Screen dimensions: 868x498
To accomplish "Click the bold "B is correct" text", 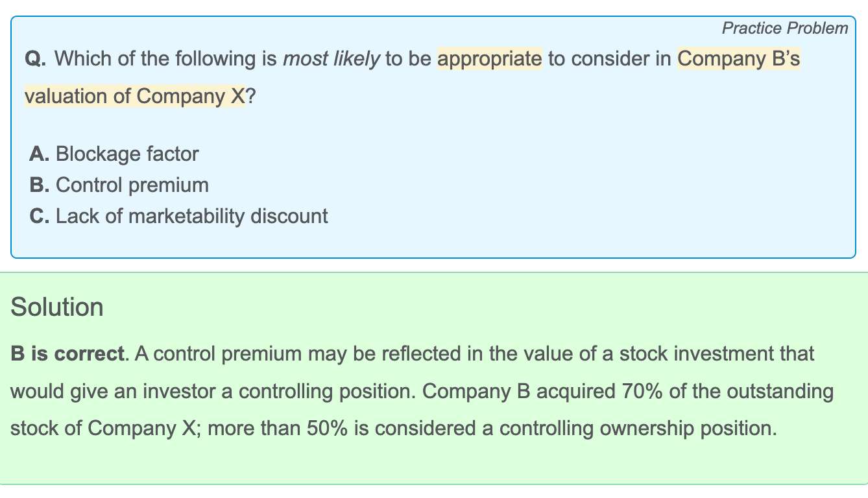I will click(x=67, y=354).
